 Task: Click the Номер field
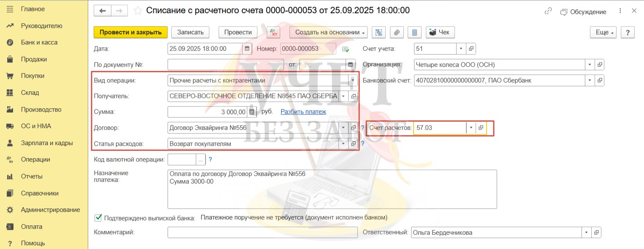click(x=308, y=49)
